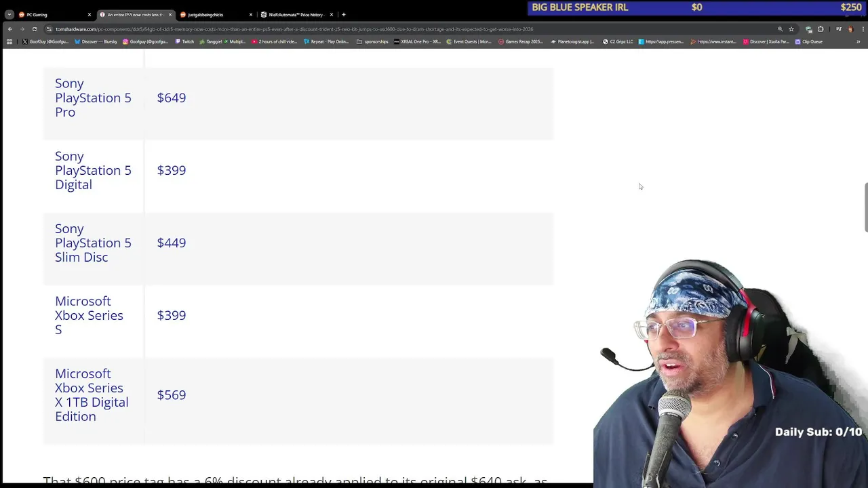
Task: Open the Discover | Xsolla bookmark
Action: click(766, 41)
